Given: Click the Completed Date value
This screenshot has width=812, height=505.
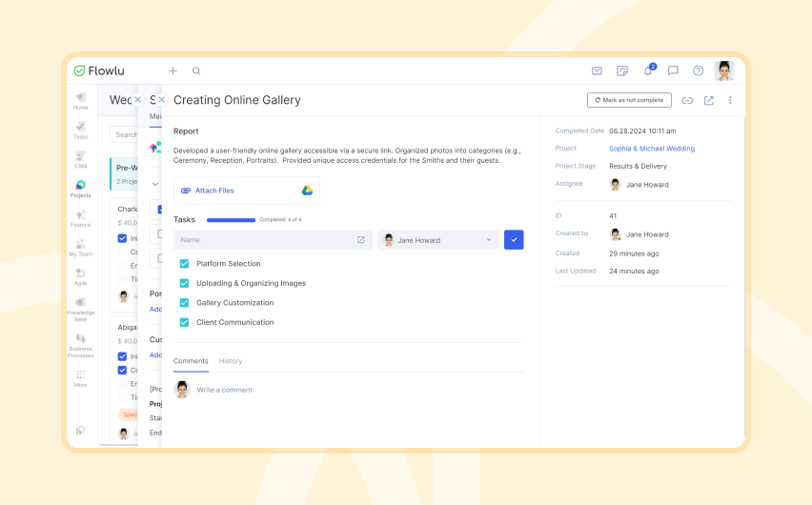Looking at the screenshot, I should [x=642, y=131].
